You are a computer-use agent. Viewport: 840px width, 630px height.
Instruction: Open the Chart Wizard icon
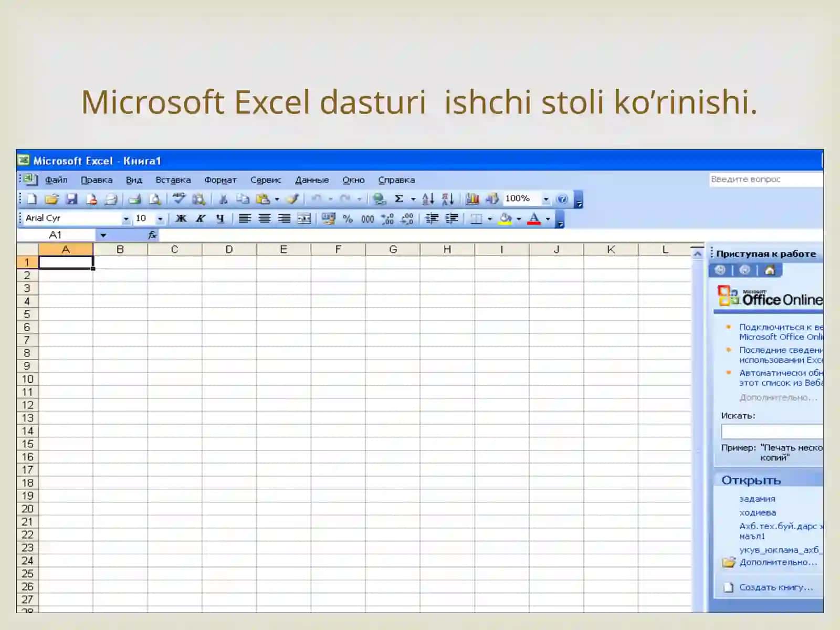(472, 199)
